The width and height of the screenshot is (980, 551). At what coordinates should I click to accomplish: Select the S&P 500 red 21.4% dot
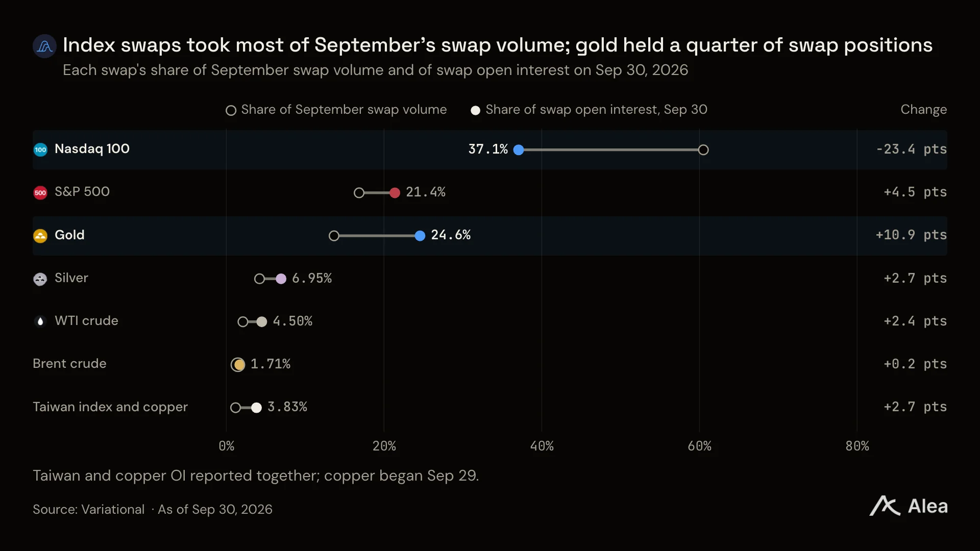[395, 192]
